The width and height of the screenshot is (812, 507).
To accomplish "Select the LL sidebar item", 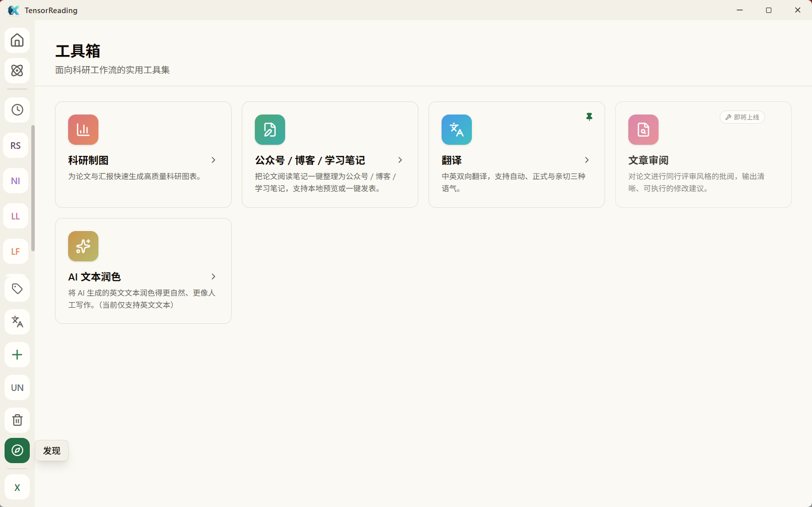I will [x=16, y=216].
